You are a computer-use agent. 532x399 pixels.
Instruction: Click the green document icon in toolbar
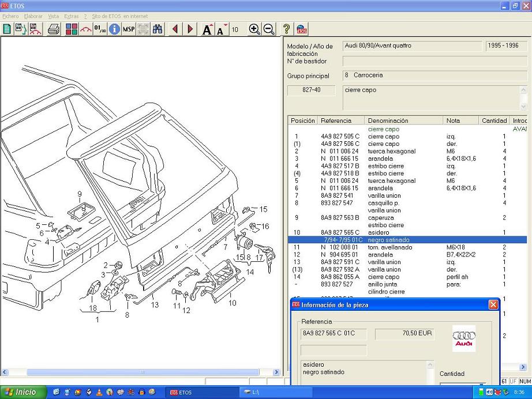(7, 29)
